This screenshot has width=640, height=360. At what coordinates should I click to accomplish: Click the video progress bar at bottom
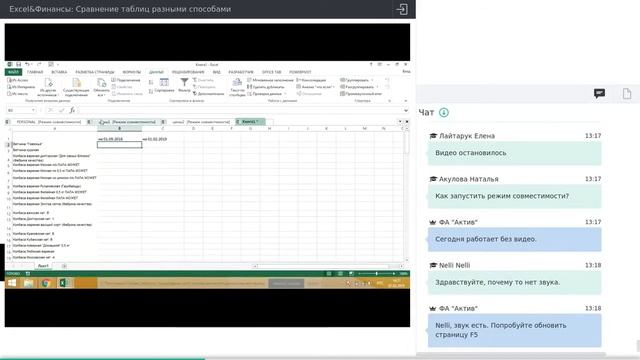[320, 358]
